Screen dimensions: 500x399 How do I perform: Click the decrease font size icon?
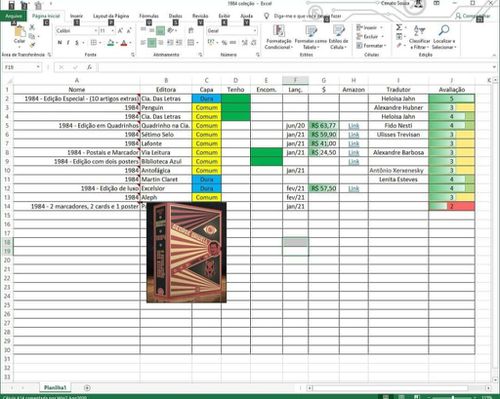click(x=129, y=31)
